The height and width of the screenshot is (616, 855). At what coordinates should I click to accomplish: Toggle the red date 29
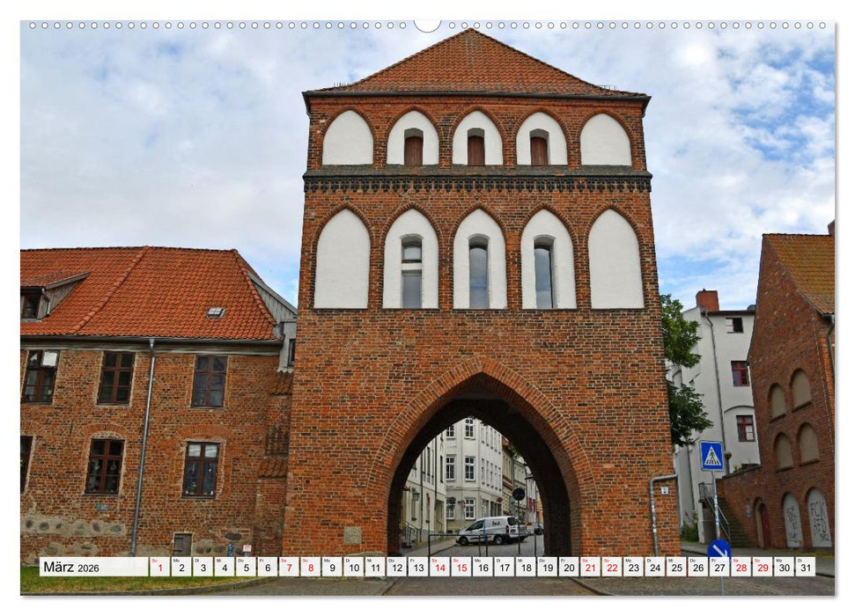763,568
